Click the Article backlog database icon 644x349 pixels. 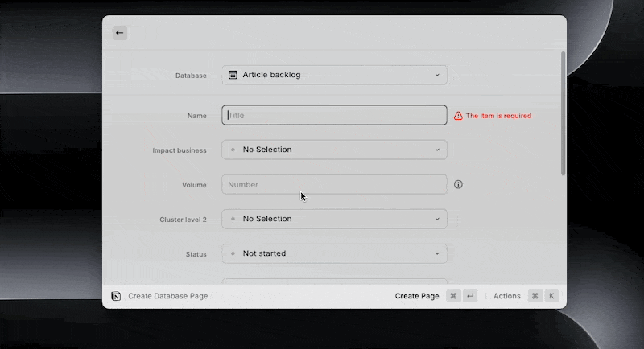click(x=233, y=75)
